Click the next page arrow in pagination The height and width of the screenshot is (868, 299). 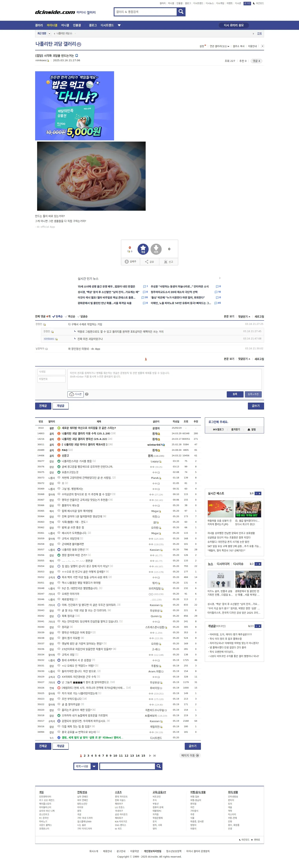point(150,755)
